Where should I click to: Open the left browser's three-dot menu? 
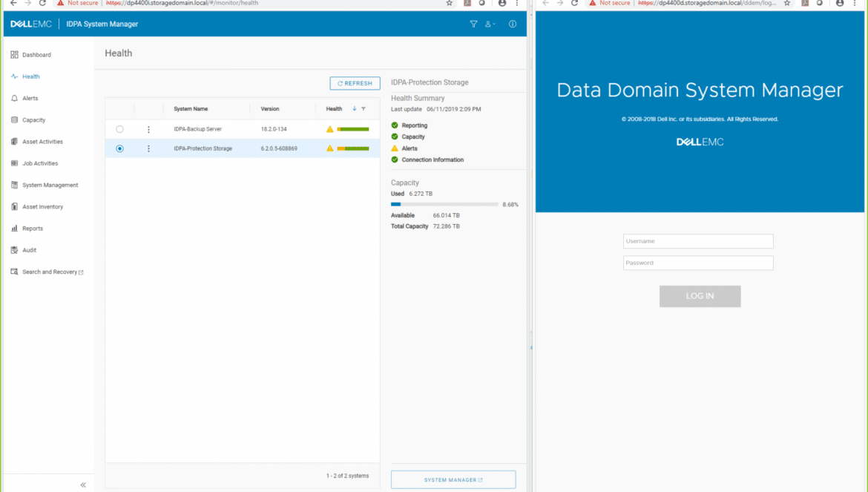(x=517, y=3)
